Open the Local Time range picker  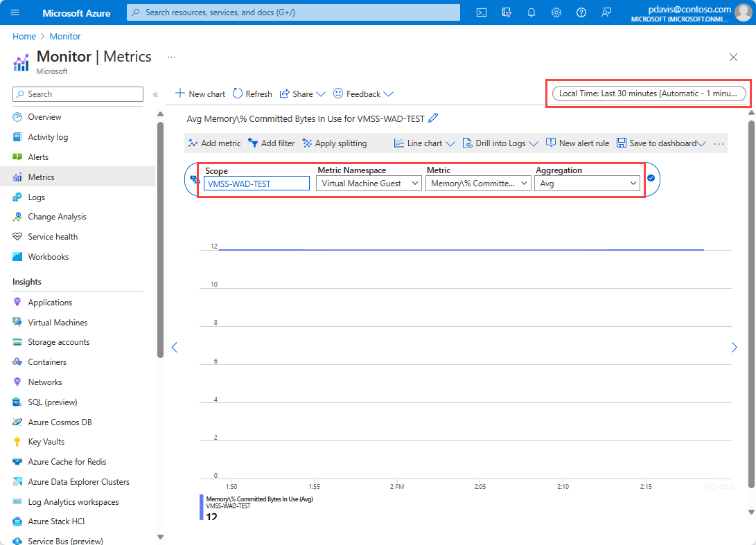pos(649,93)
